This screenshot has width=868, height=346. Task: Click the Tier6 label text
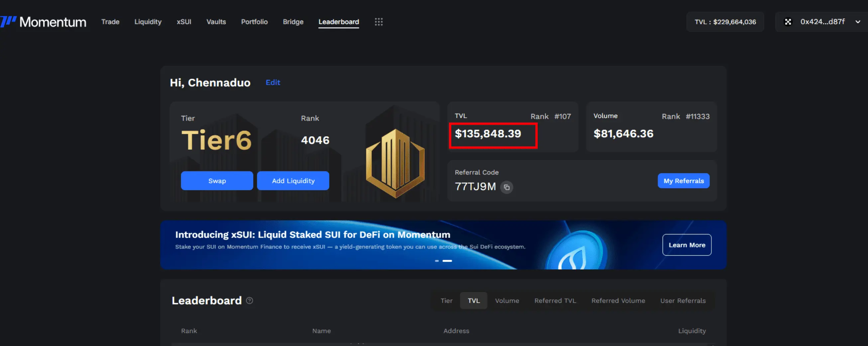216,140
